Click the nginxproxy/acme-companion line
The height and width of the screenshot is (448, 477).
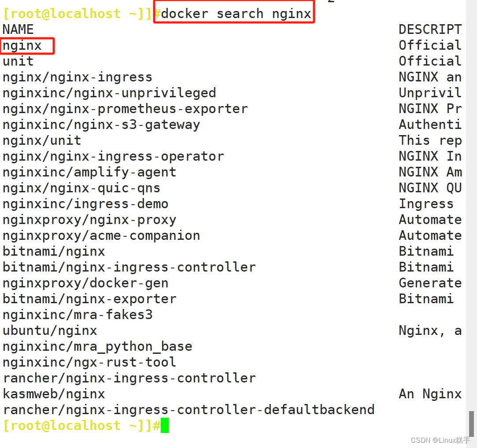101,235
